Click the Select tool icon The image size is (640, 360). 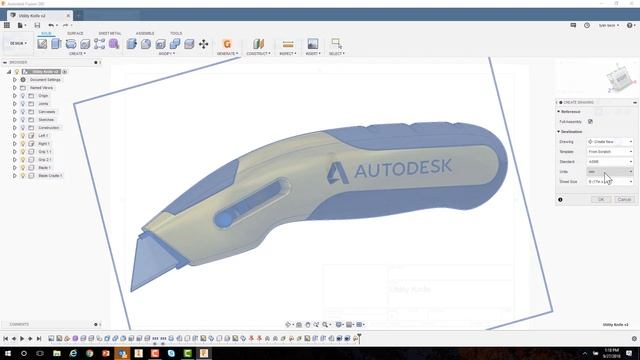tap(336, 43)
